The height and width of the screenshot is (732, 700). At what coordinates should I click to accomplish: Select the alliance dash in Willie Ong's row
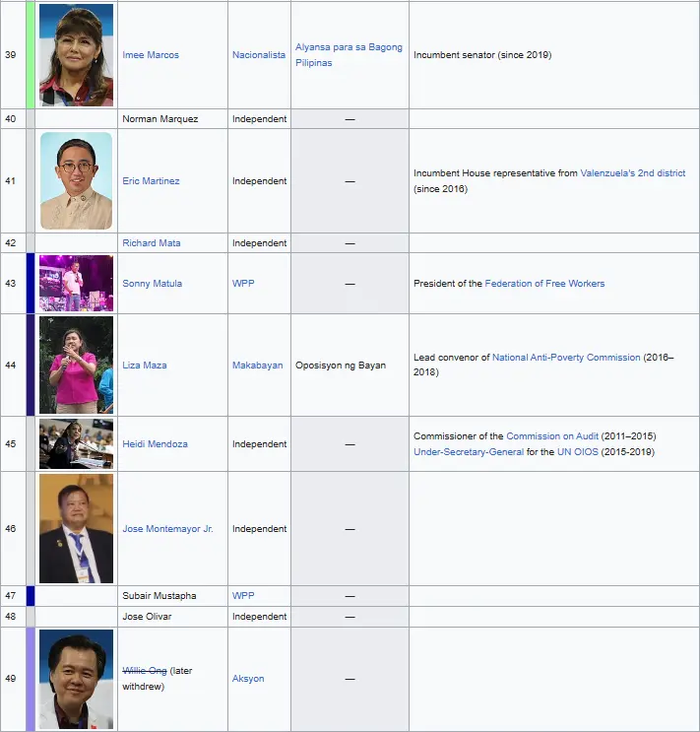coord(350,679)
